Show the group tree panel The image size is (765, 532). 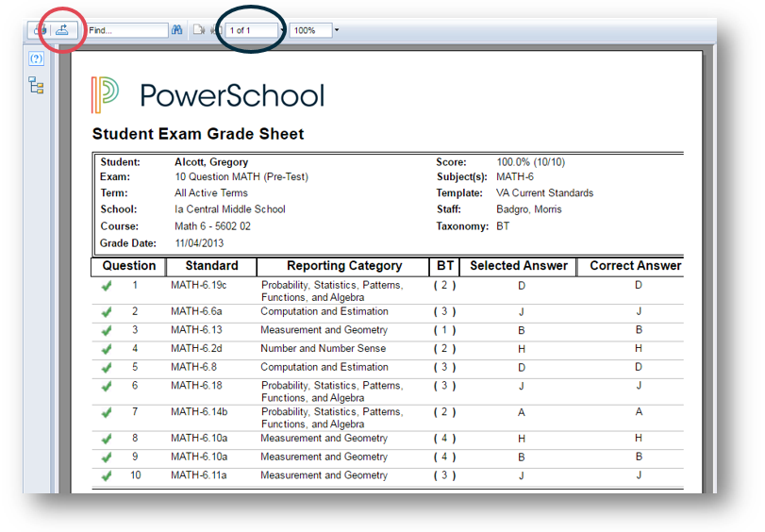pyautogui.click(x=36, y=85)
